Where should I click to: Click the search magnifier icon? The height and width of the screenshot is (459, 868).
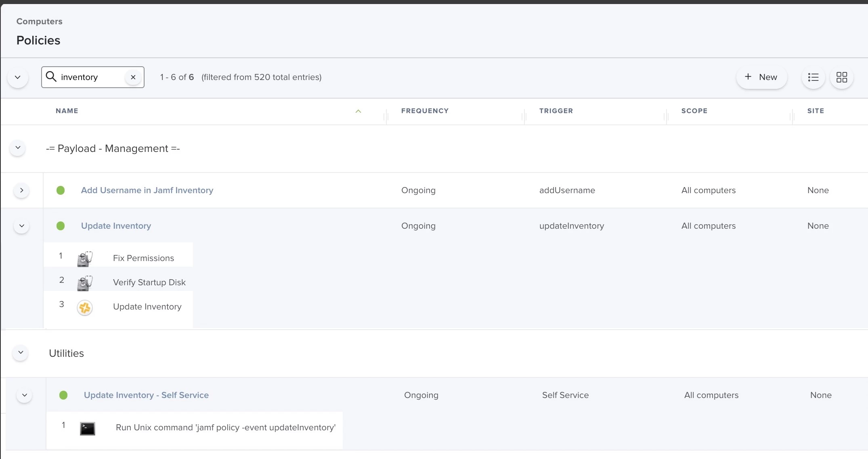51,76
